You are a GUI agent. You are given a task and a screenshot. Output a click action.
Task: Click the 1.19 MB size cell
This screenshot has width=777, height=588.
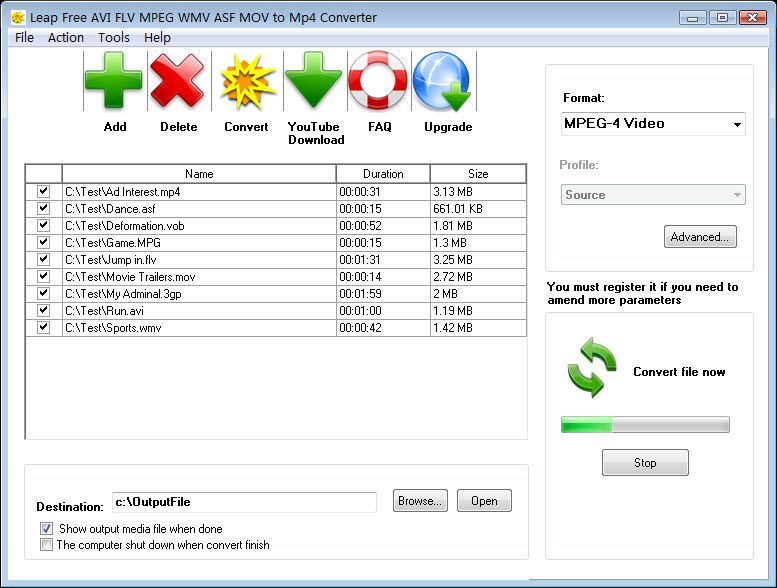(478, 311)
